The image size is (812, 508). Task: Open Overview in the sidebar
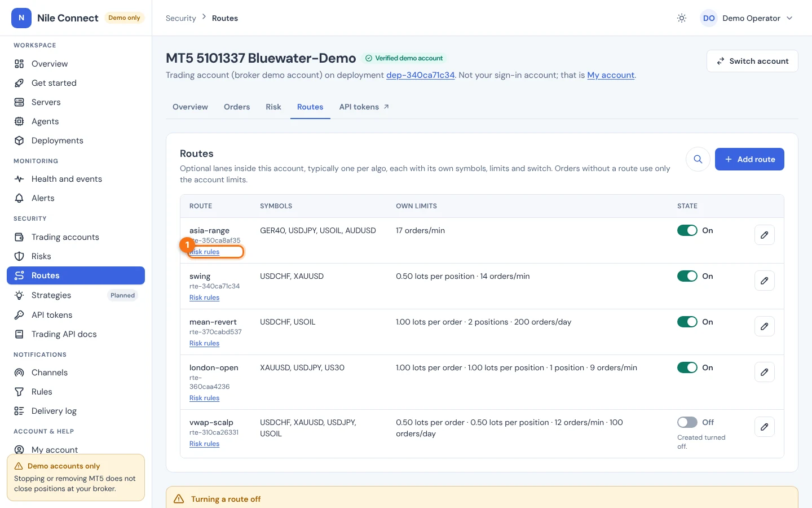pos(76,64)
